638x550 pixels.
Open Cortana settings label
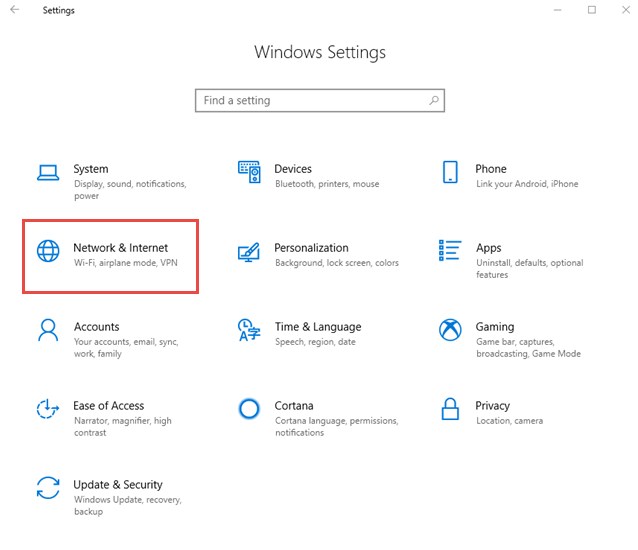click(294, 406)
